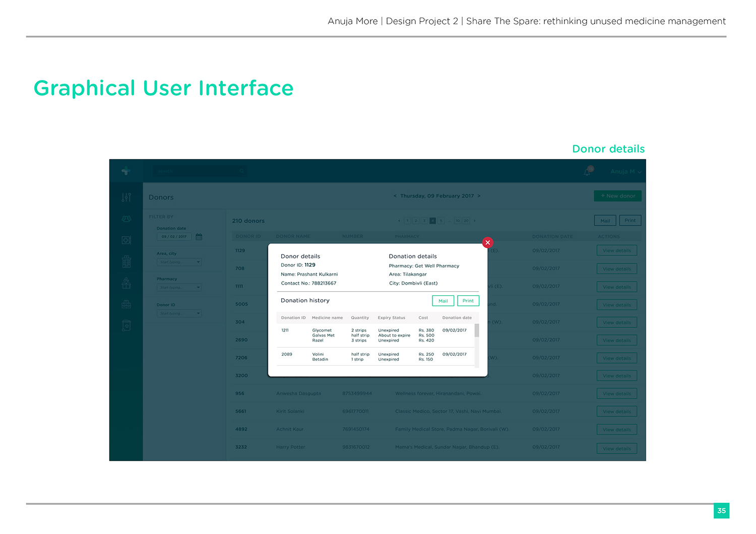
Task: Open the pharmacy building icon in sidebar
Action: 126,261
